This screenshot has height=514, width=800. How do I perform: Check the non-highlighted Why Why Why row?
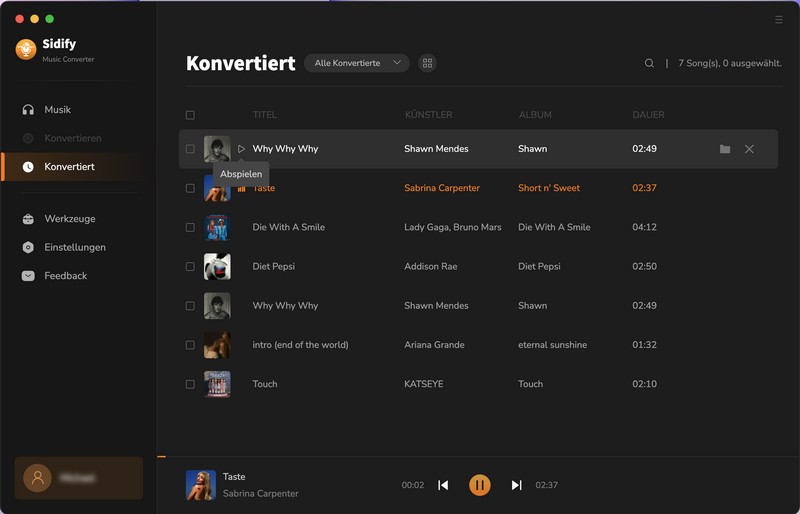tap(190, 306)
